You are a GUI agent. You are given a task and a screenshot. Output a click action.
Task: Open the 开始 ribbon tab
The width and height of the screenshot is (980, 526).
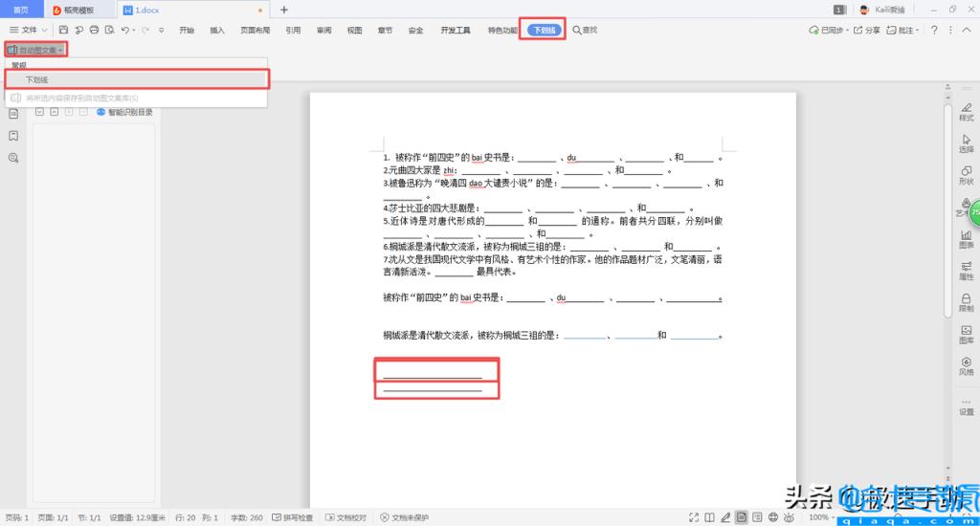(187, 30)
